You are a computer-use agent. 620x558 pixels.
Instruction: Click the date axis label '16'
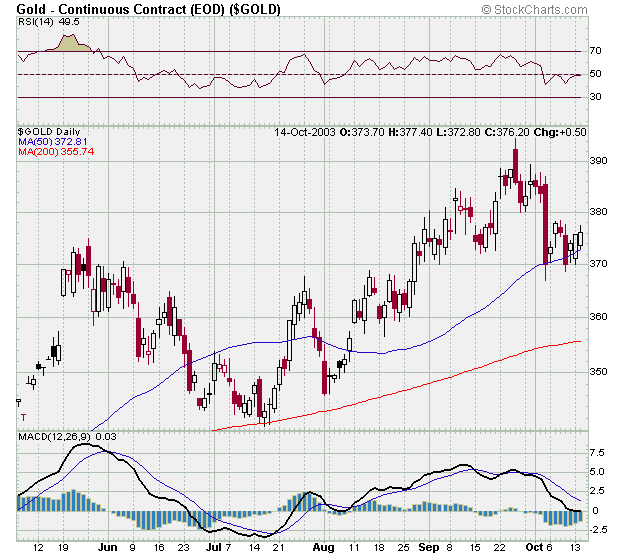coord(159,547)
